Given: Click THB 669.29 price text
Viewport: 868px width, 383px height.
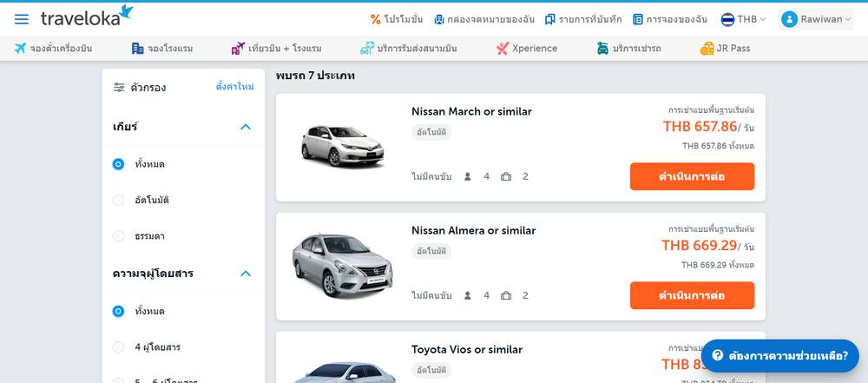Looking at the screenshot, I should tap(699, 246).
